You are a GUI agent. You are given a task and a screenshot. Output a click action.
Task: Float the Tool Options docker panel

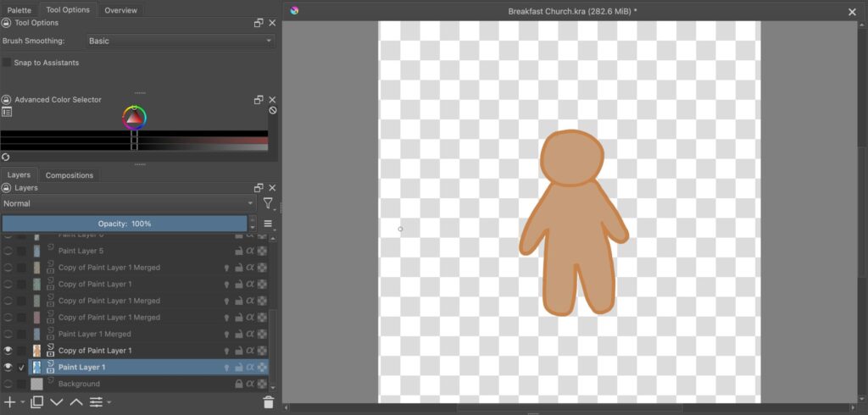pos(259,23)
